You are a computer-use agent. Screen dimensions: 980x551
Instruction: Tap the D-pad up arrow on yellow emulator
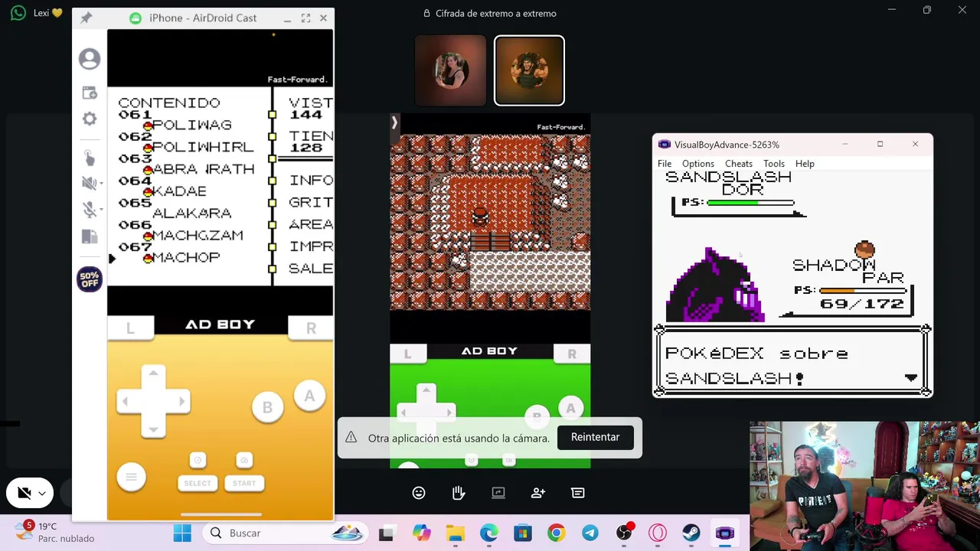pos(153,373)
